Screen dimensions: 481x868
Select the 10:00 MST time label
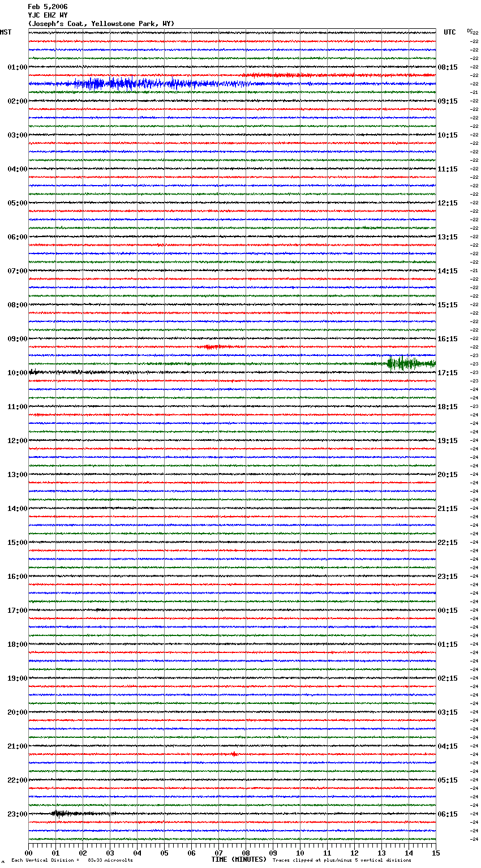(x=18, y=373)
